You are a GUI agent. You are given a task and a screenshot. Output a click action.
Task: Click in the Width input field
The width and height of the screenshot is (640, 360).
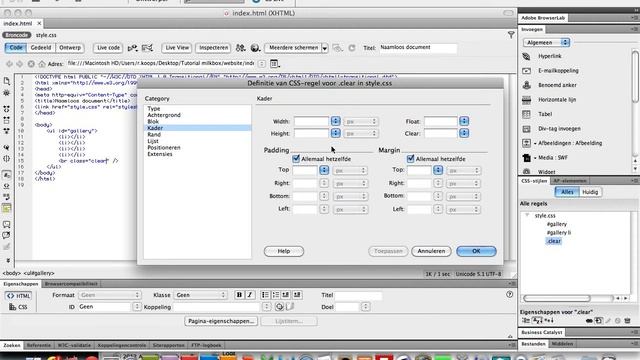tap(311, 121)
